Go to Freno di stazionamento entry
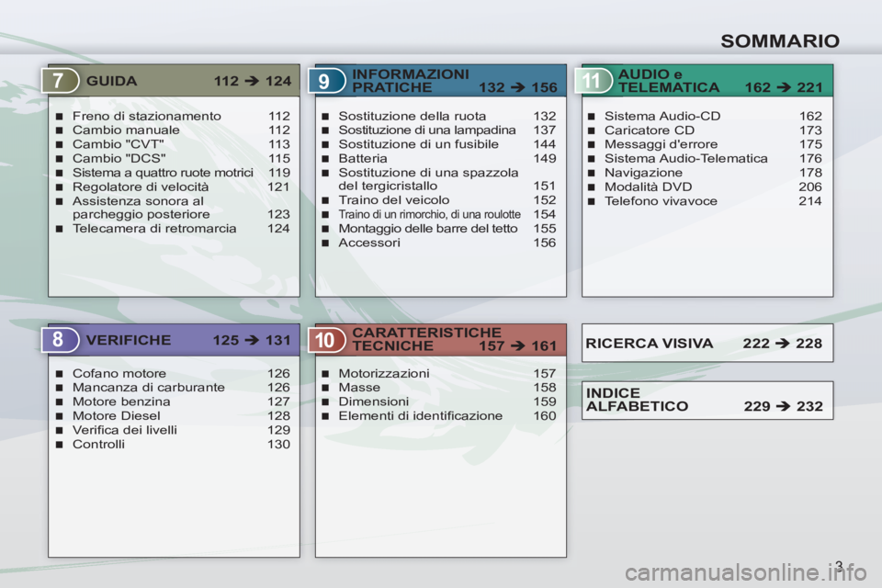This screenshot has width=882, height=588. 146,117
